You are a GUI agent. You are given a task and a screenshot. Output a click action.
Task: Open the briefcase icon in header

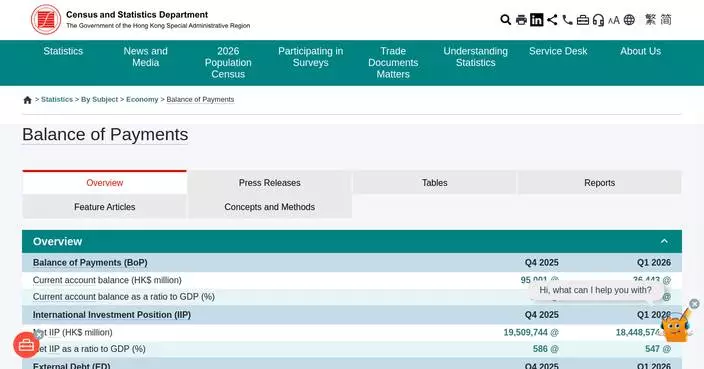coord(583,20)
